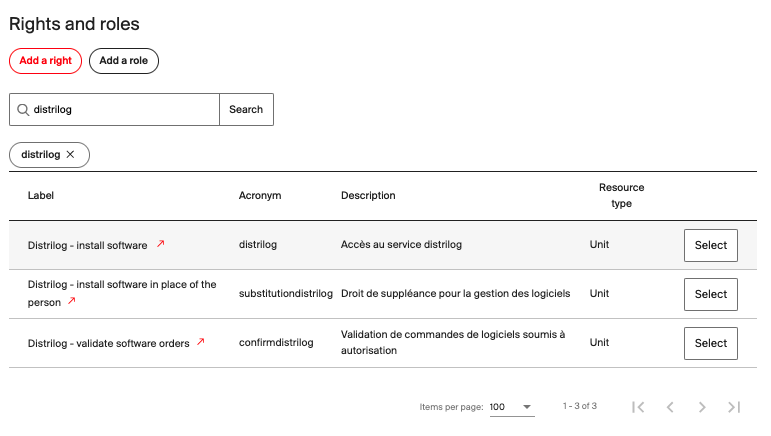Sort by the Acronym column header
This screenshot has width=771, height=436.
[x=260, y=196]
